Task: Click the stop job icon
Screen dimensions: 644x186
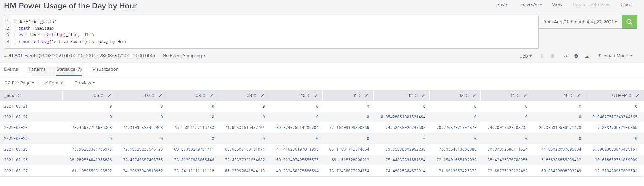Action: coord(553,56)
